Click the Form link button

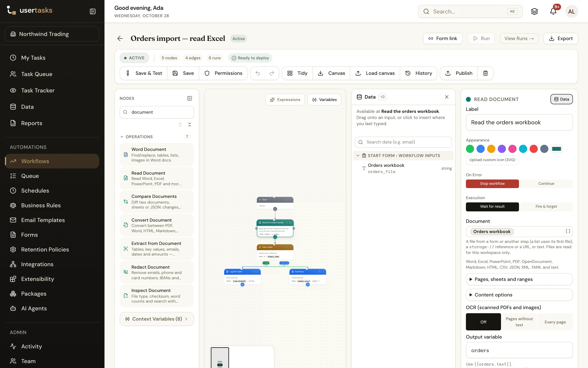point(442,38)
